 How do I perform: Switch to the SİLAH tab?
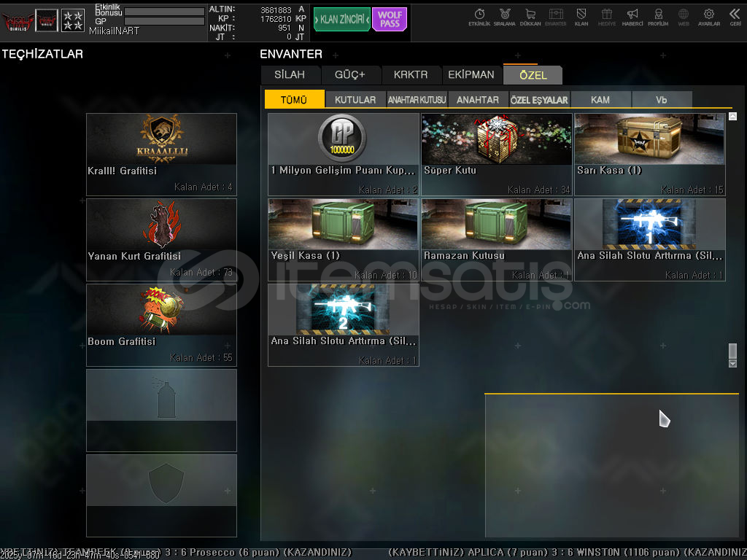pos(290,75)
